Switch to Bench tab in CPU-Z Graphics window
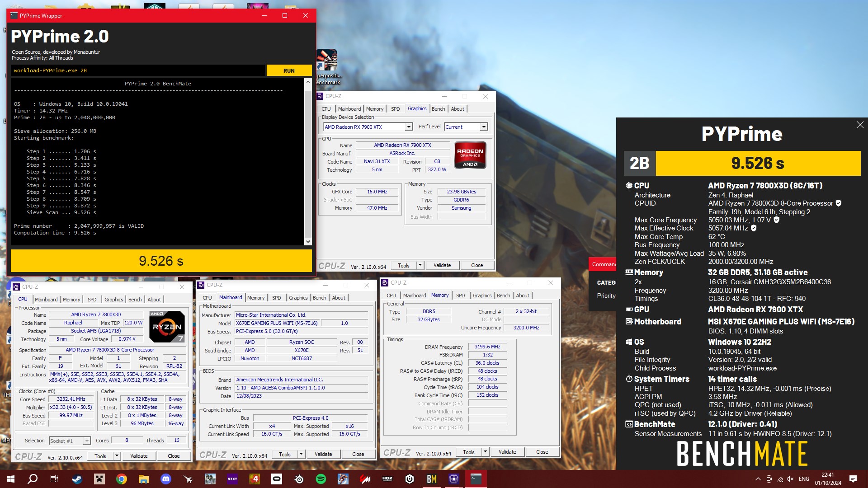 click(438, 109)
